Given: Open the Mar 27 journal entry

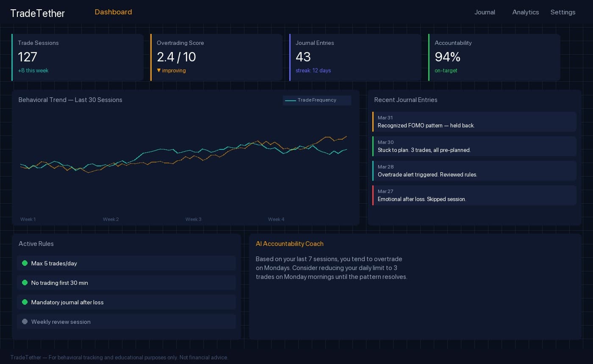Looking at the screenshot, I should pyautogui.click(x=474, y=195).
